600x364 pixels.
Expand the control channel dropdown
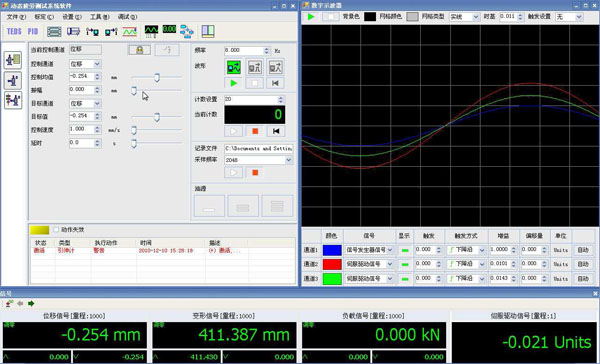point(97,64)
